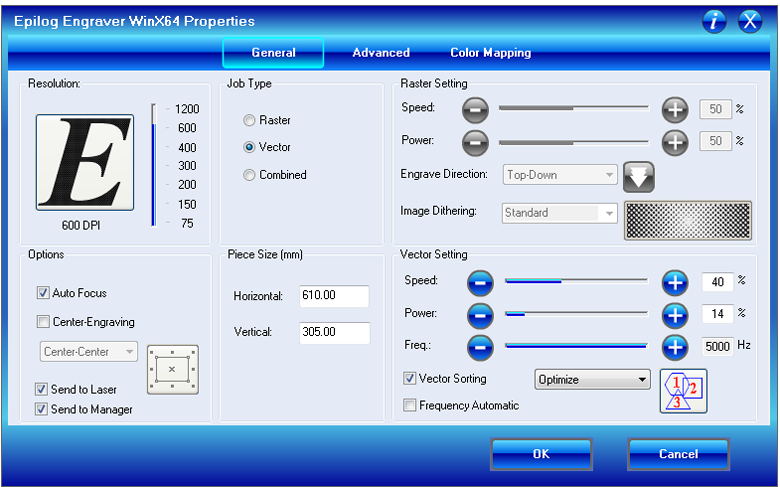The width and height of the screenshot is (780, 487).
Task: Increase Raster Speed with plus button
Action: pyautogui.click(x=675, y=109)
